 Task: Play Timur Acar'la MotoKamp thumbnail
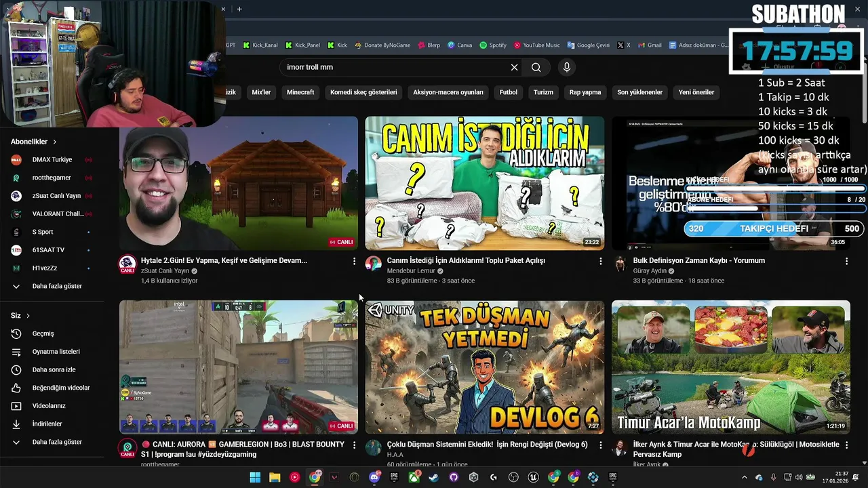coord(731,367)
